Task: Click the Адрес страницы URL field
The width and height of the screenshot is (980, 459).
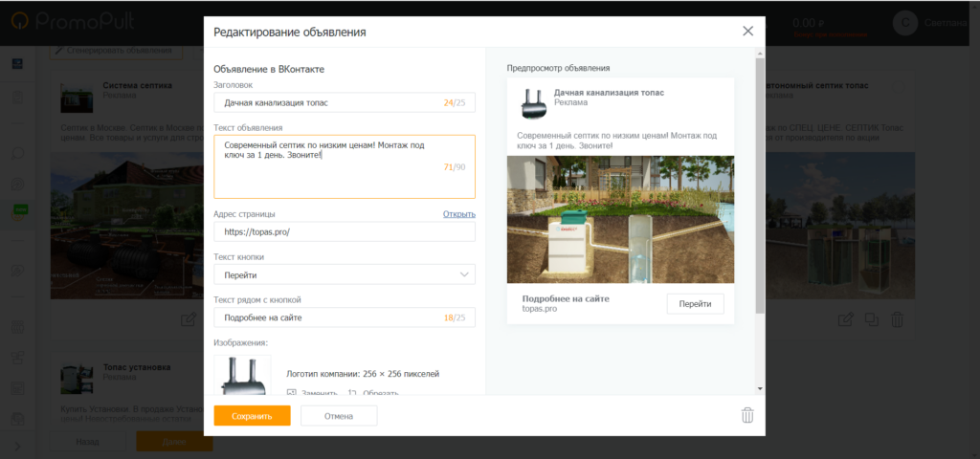Action: [x=345, y=231]
